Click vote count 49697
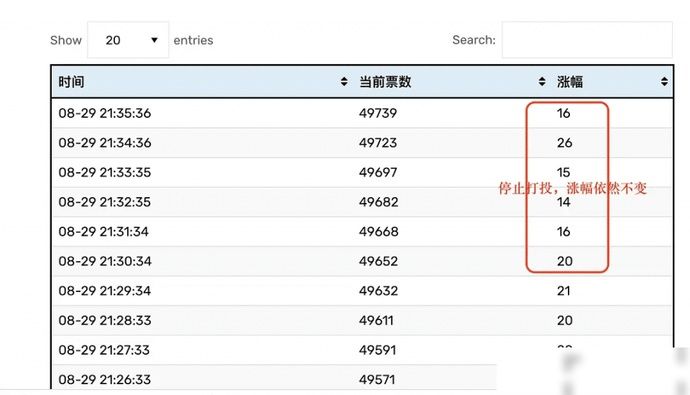The width and height of the screenshot is (690, 395). click(378, 172)
